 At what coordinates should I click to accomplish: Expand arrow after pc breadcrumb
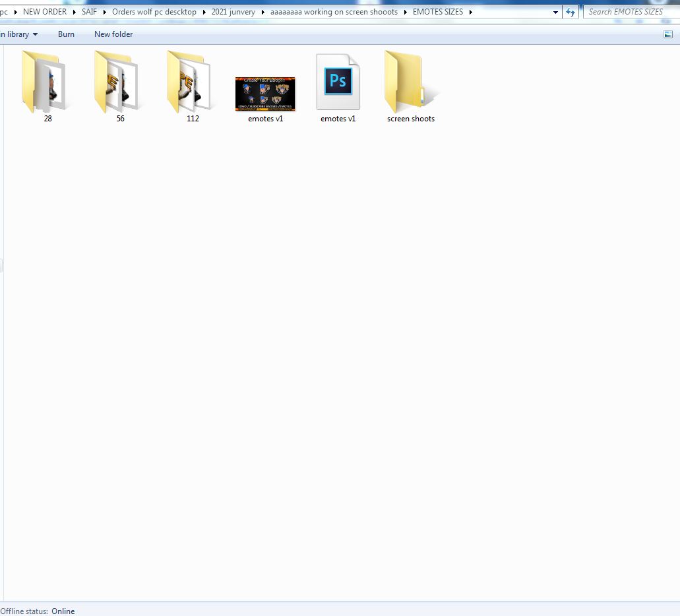coord(16,12)
